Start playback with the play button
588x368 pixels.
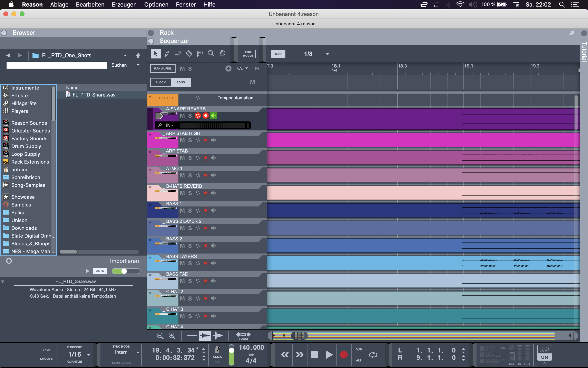coord(329,355)
